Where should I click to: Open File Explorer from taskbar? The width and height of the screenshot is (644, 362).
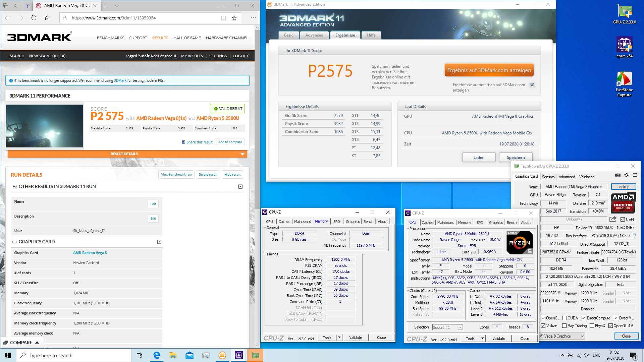click(x=173, y=355)
